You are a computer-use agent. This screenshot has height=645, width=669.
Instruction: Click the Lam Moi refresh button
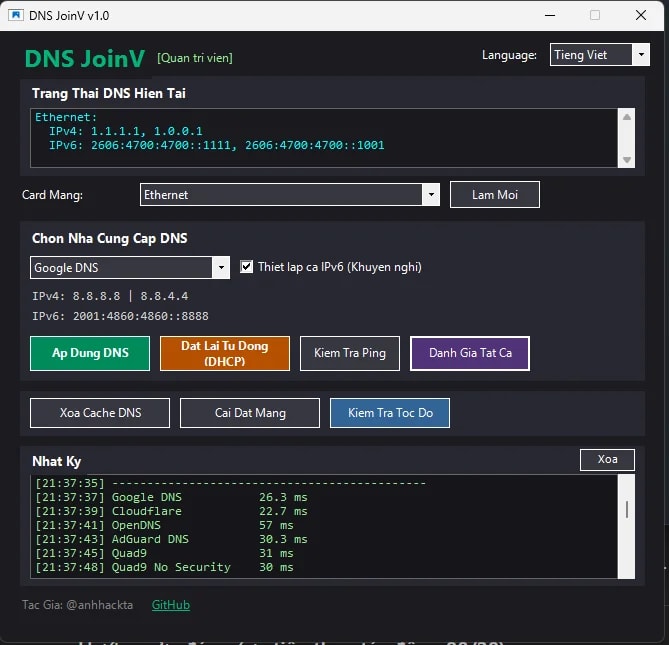coord(494,195)
